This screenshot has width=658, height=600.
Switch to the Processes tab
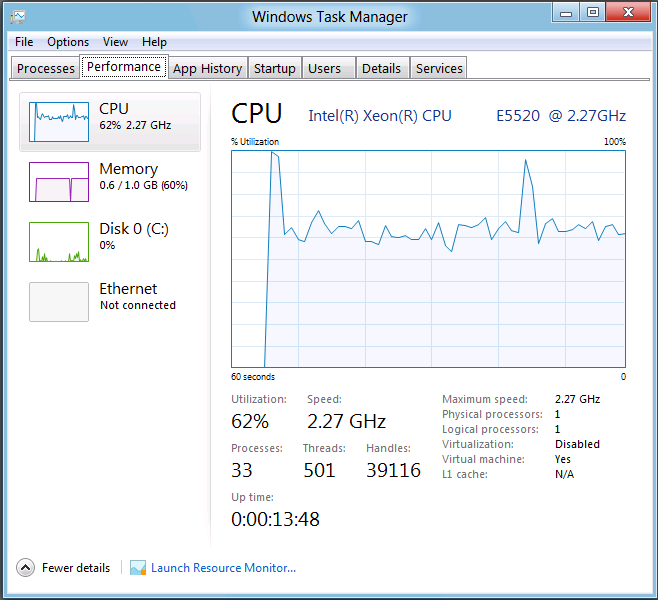coord(45,68)
